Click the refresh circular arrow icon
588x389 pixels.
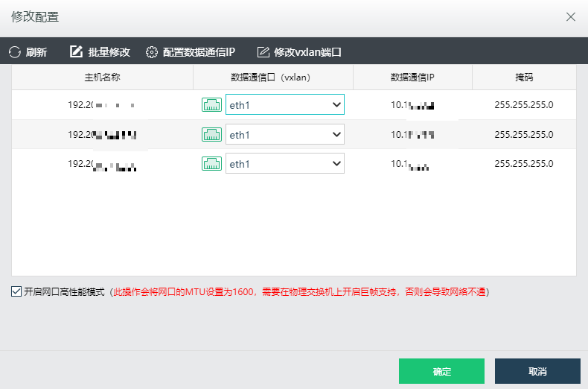[15, 52]
